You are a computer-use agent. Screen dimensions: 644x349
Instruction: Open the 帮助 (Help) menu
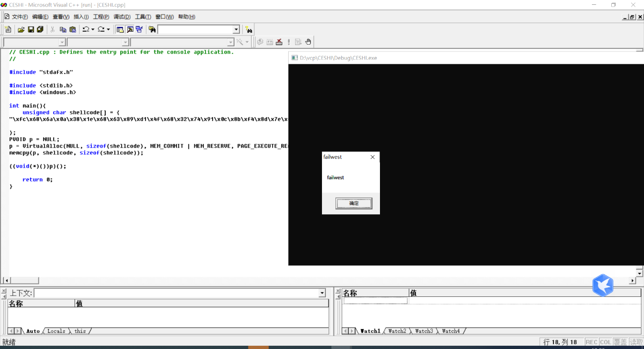tap(187, 17)
